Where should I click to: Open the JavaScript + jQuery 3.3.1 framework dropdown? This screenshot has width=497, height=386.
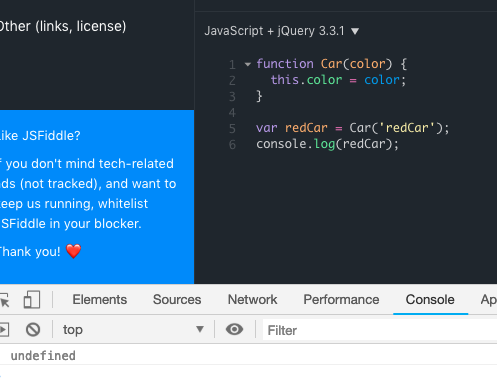coord(281,31)
